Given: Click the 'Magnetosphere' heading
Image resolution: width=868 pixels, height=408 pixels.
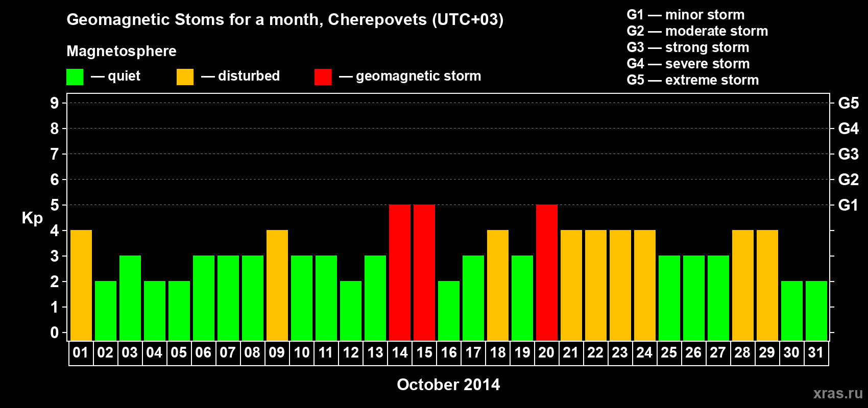Looking at the screenshot, I should [x=122, y=51].
